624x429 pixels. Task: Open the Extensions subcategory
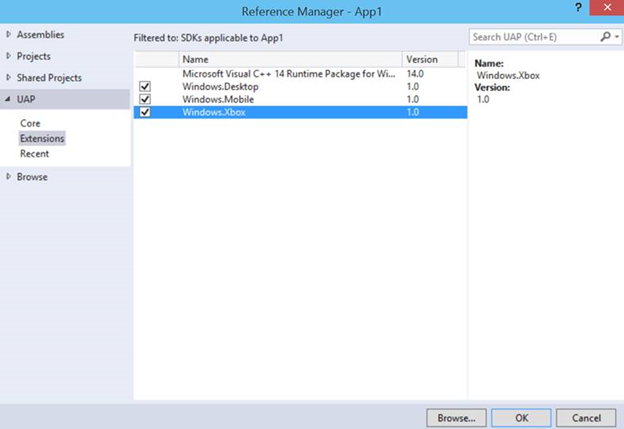42,138
